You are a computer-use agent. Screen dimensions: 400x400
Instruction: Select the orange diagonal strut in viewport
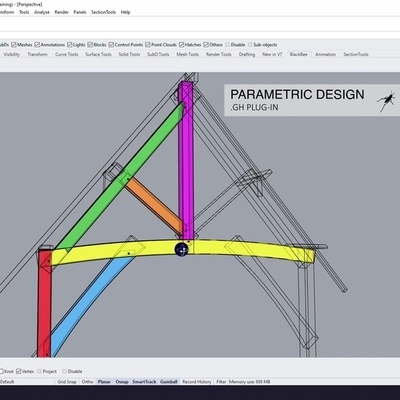tap(154, 205)
